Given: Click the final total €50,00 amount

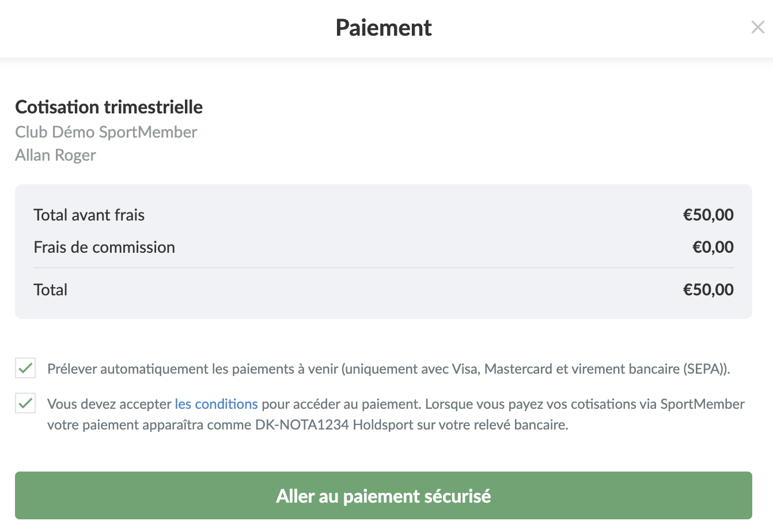Looking at the screenshot, I should [x=708, y=290].
